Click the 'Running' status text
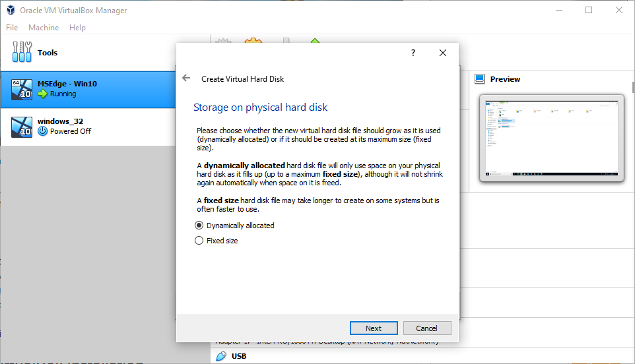The width and height of the screenshot is (635, 364). coord(63,94)
